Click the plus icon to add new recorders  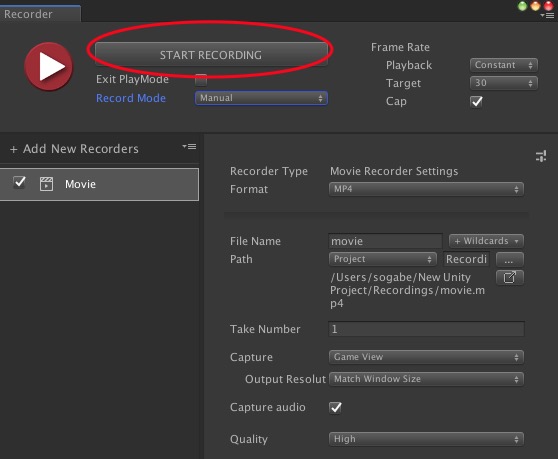[x=14, y=149]
